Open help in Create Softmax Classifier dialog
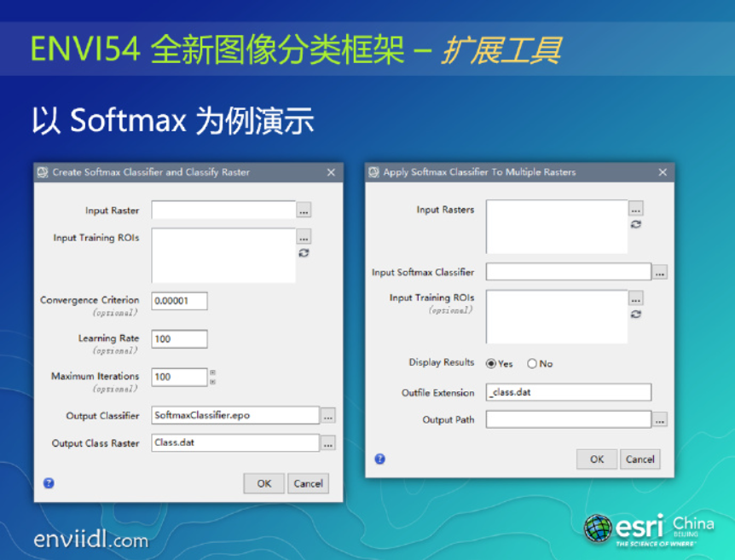 pyautogui.click(x=49, y=483)
